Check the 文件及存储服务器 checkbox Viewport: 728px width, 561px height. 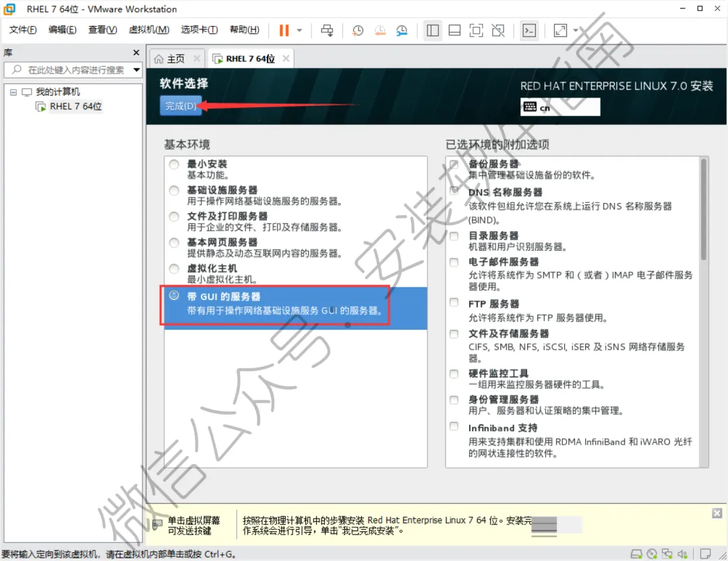click(454, 334)
